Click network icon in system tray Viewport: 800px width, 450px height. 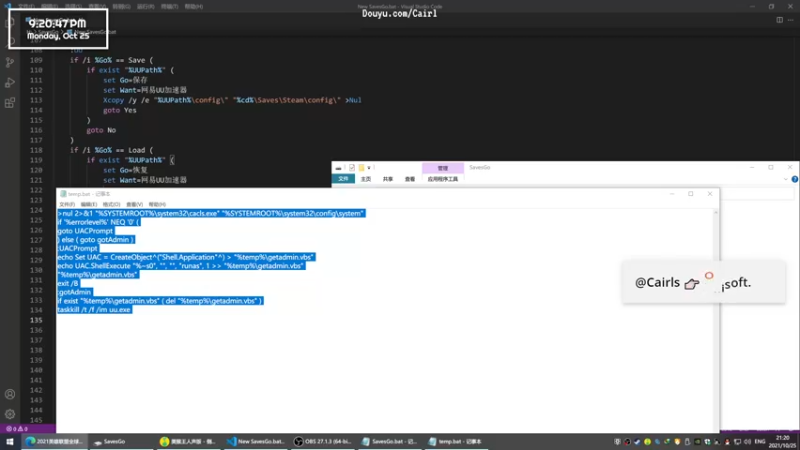tap(737, 441)
